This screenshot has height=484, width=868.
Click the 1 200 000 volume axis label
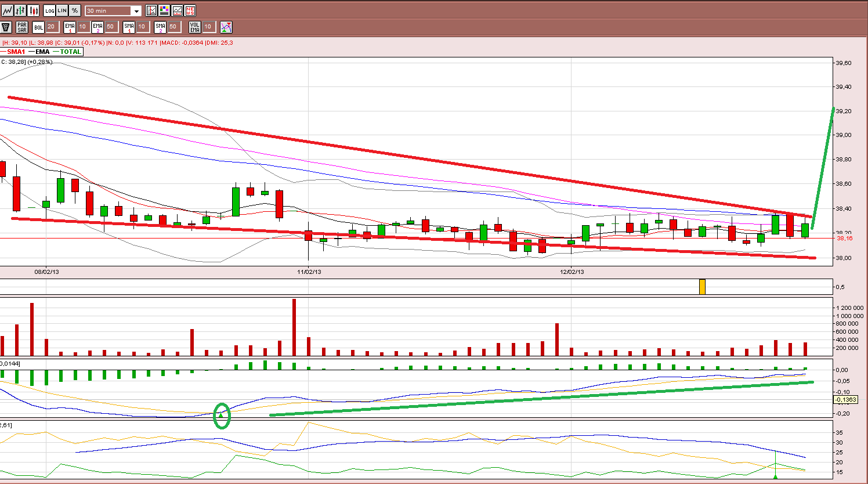(849, 308)
